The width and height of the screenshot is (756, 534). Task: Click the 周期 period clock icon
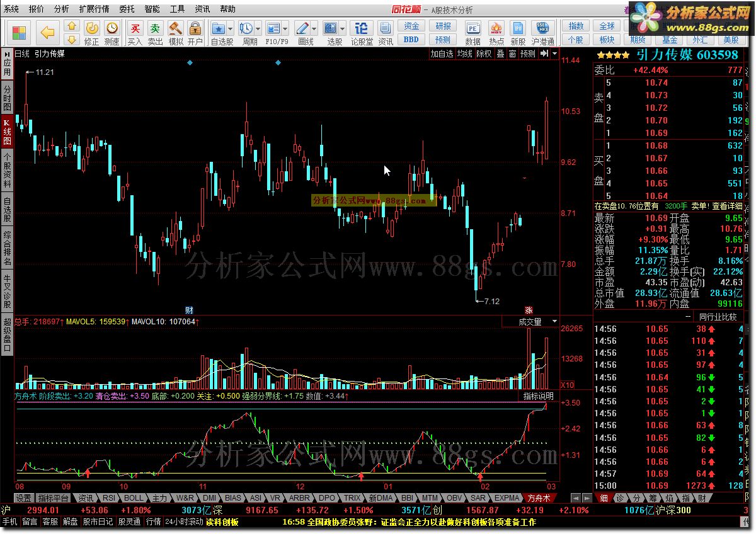coord(246,28)
